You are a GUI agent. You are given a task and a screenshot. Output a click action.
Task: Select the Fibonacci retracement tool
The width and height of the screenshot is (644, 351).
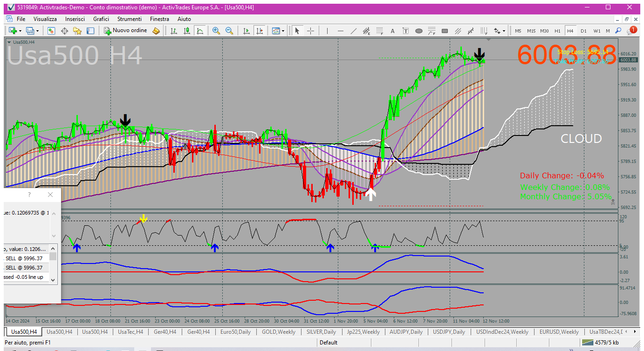point(380,31)
